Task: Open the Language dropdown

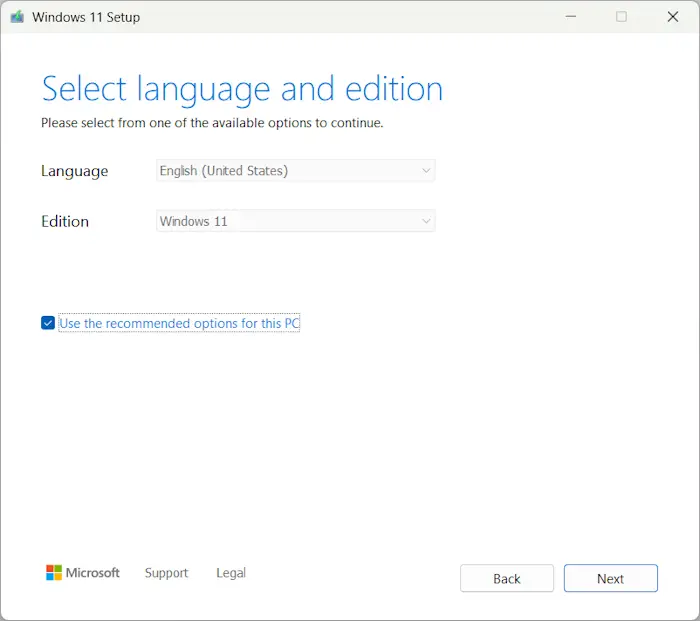Action: click(x=296, y=171)
